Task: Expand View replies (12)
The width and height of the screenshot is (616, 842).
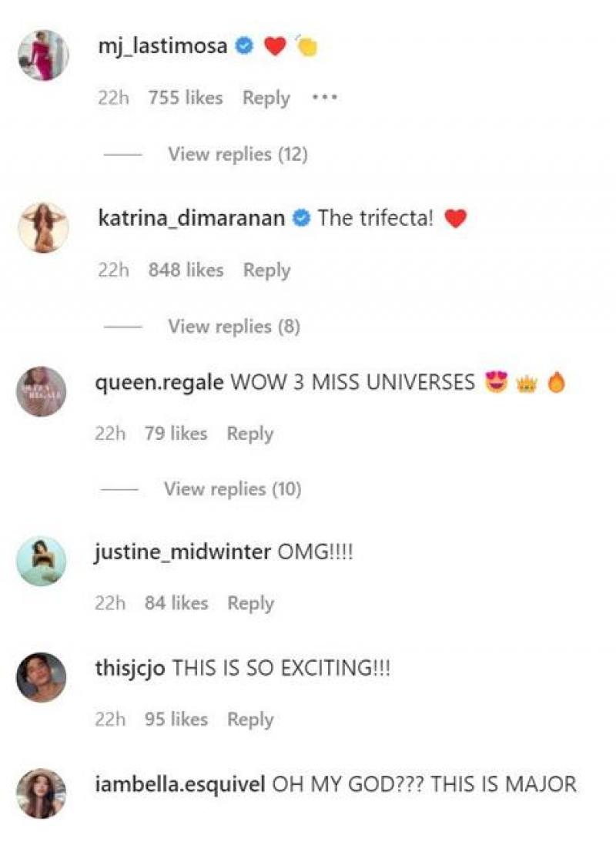Action: [238, 154]
